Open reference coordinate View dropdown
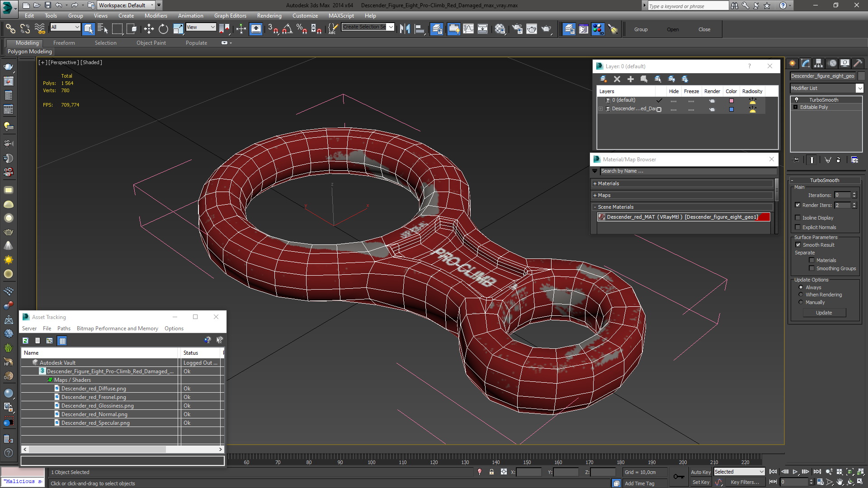This screenshot has height=488, width=868. coord(201,27)
